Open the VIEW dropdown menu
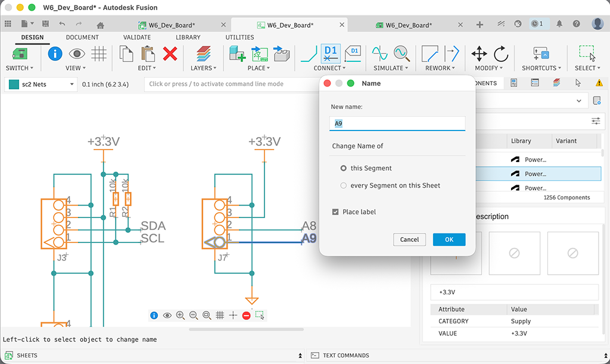 pyautogui.click(x=75, y=68)
